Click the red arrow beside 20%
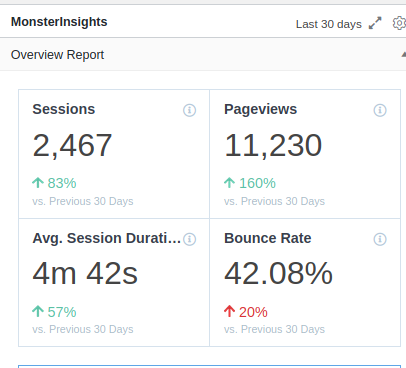 229,311
